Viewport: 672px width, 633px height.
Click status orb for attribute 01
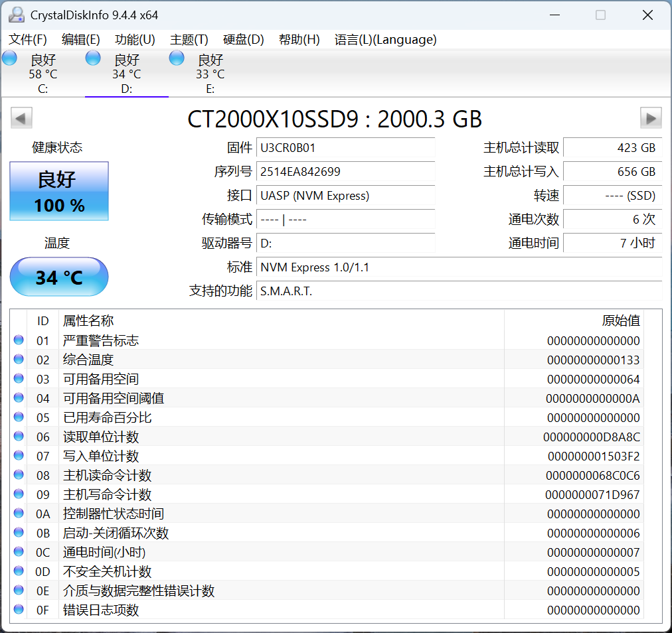point(19,340)
